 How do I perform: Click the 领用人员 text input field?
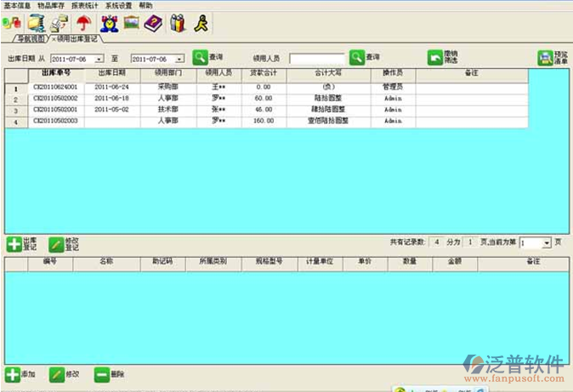point(316,59)
